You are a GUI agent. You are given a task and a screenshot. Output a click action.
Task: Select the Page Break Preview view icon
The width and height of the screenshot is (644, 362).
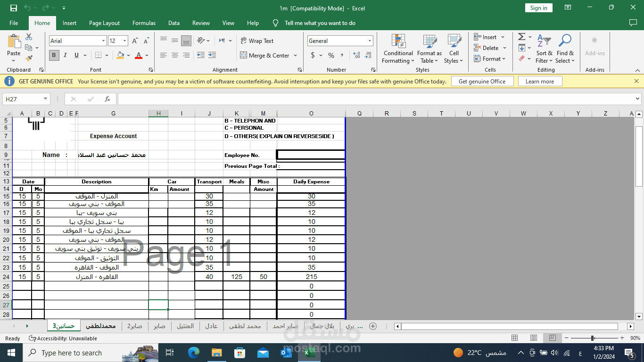tap(552, 338)
